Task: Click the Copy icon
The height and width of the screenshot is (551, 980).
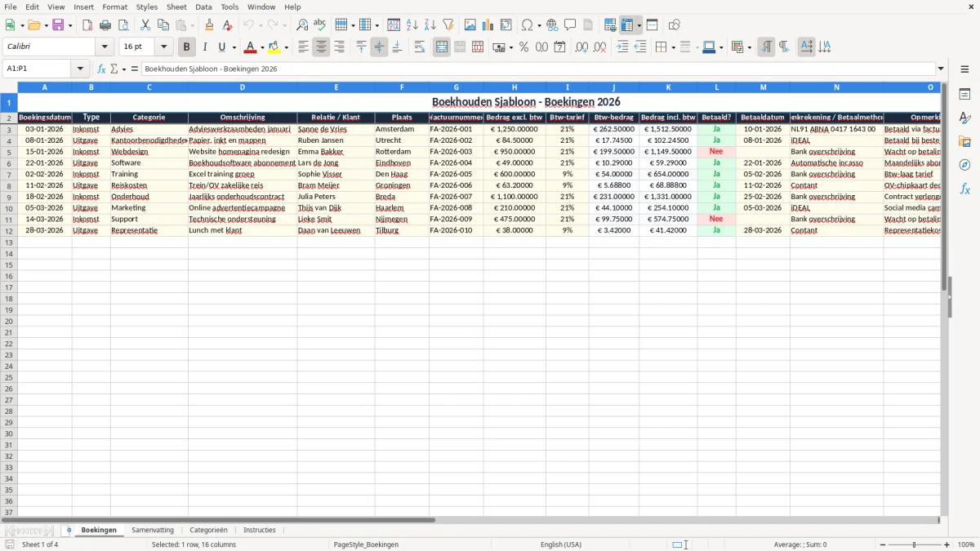Action: (163, 25)
